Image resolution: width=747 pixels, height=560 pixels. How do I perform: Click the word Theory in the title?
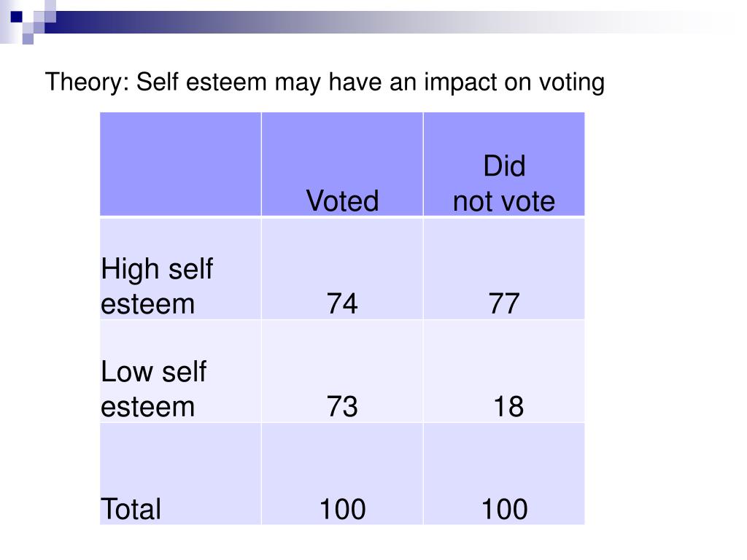(88, 82)
